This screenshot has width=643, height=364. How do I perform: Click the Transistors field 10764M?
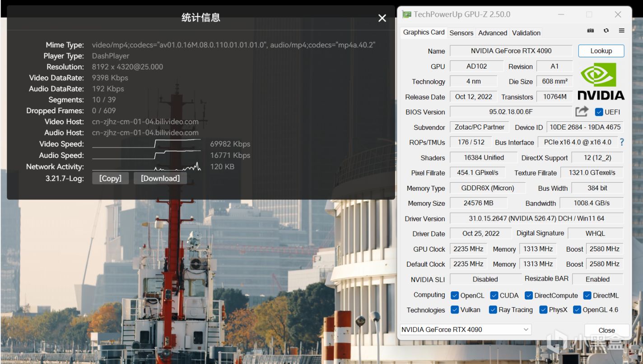tap(555, 97)
